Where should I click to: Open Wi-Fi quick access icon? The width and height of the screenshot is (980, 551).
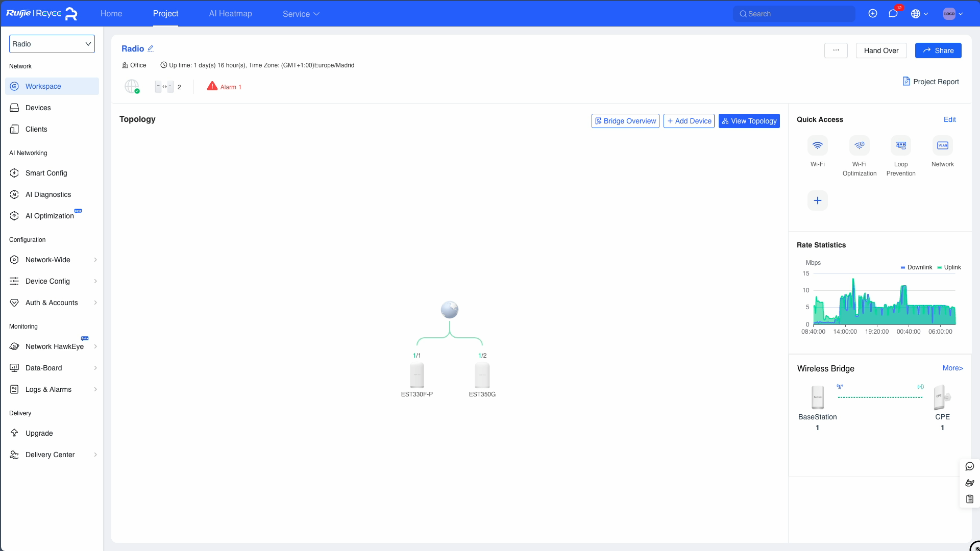[817, 146]
